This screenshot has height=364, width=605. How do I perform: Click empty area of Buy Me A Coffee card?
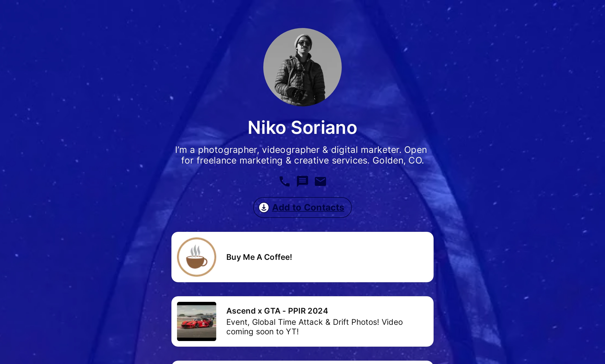tap(364, 257)
